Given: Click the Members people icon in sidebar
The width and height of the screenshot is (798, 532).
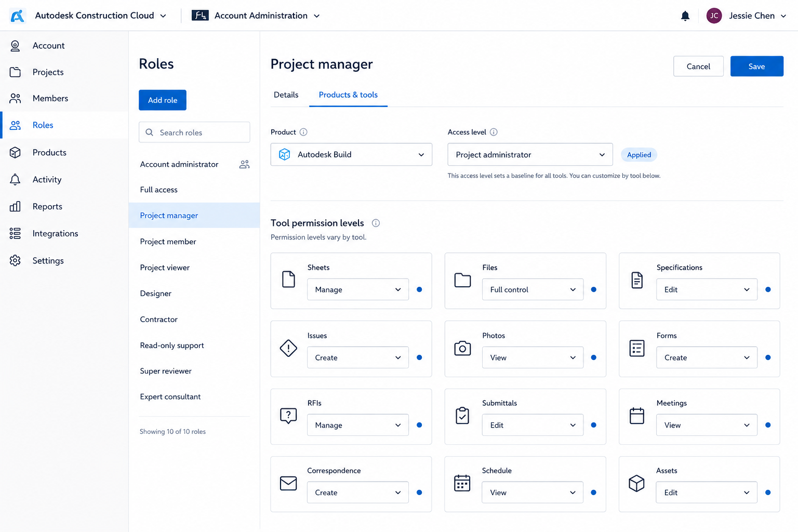Looking at the screenshot, I should pos(15,98).
